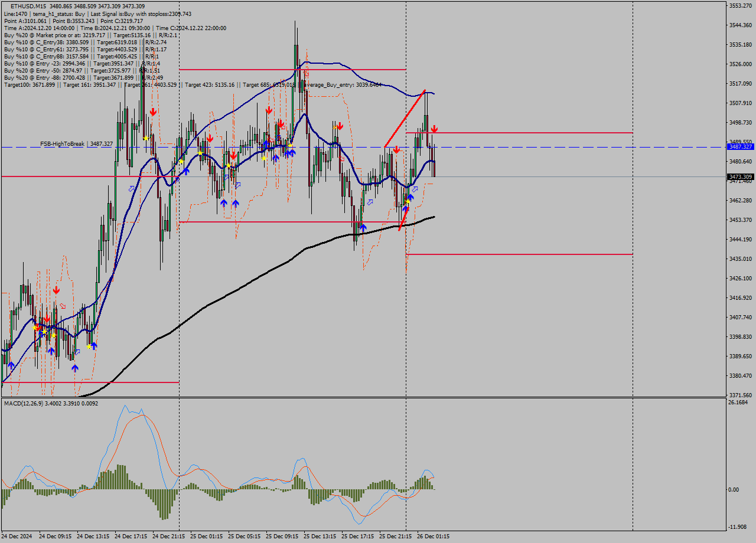Click the FSB-HighToBreak 3487.327 label
Screen dimensions: 756x543
click(76, 143)
